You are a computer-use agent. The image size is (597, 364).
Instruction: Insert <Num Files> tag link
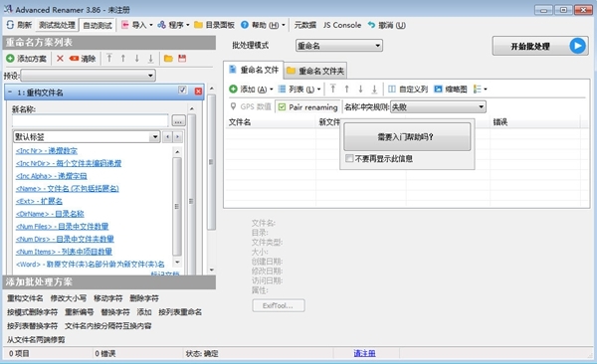pos(62,226)
